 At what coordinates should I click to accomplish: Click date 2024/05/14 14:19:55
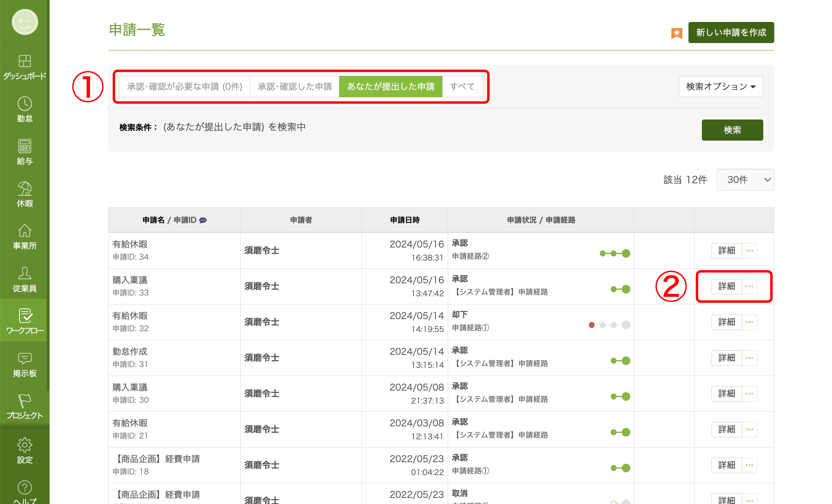[x=417, y=322]
